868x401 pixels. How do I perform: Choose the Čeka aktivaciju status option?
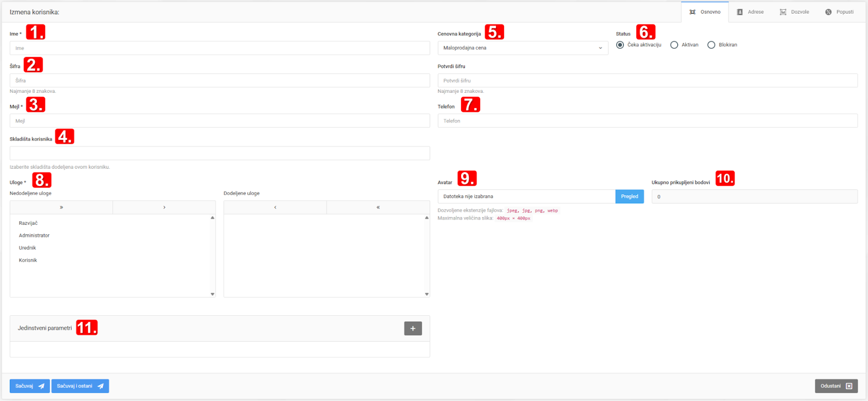point(620,45)
